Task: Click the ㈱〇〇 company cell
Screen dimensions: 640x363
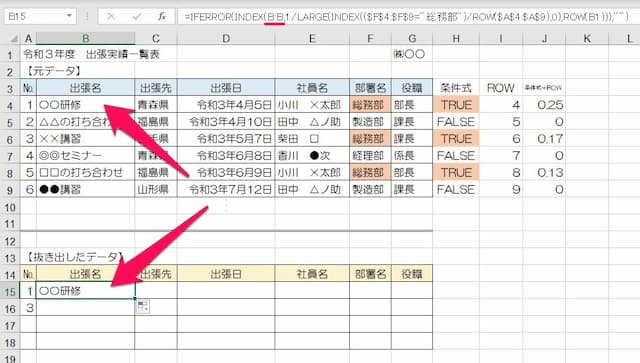Action: tap(409, 54)
